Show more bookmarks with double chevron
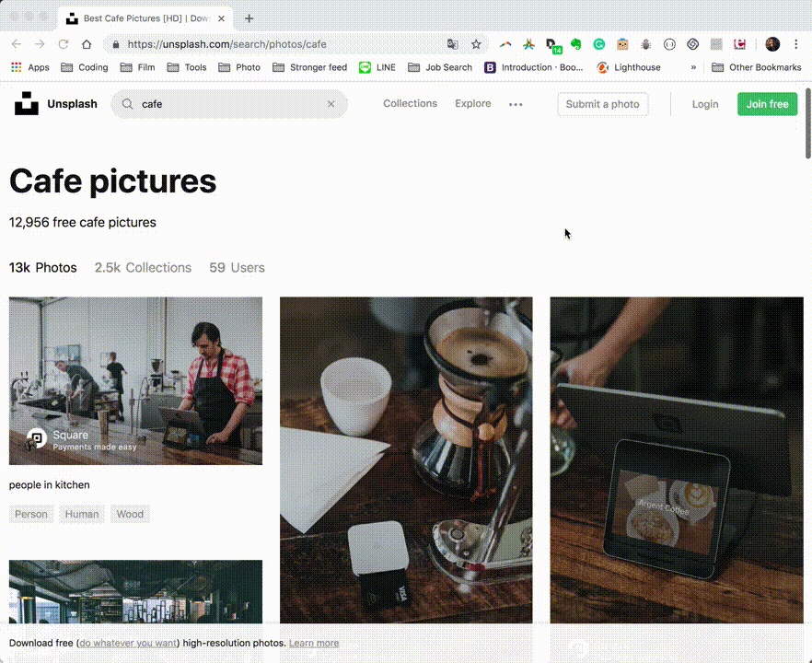Image resolution: width=812 pixels, height=663 pixels. click(693, 67)
